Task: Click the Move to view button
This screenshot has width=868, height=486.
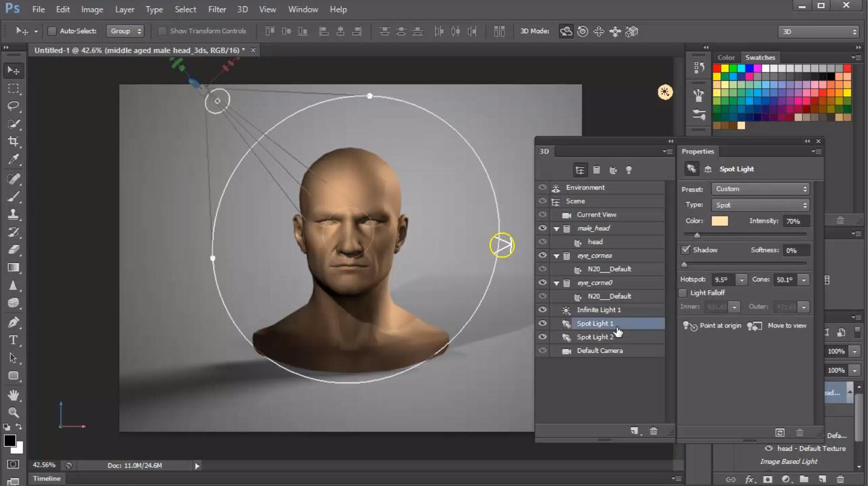Action: coord(787,325)
